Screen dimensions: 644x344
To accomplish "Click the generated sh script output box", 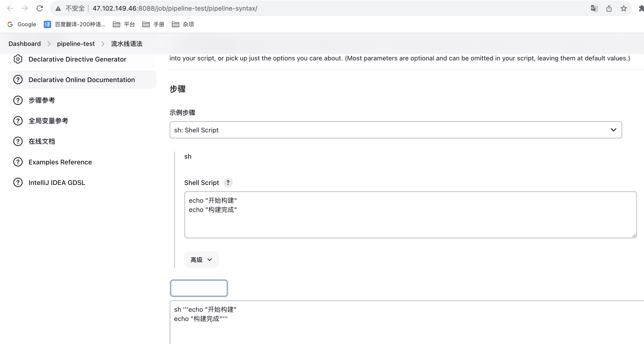I will pyautogui.click(x=407, y=322).
